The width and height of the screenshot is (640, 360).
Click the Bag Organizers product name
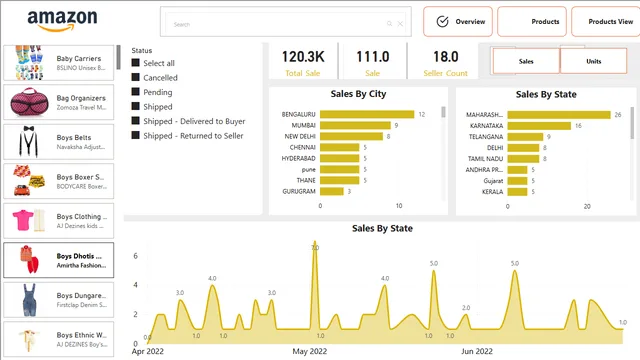tap(81, 98)
